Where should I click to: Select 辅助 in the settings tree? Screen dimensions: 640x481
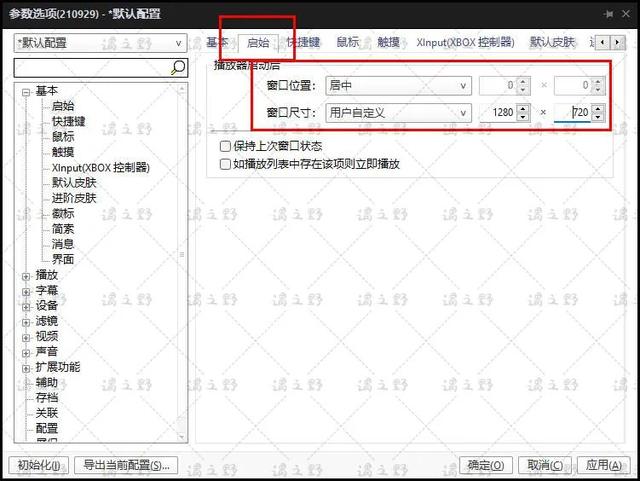(x=47, y=383)
